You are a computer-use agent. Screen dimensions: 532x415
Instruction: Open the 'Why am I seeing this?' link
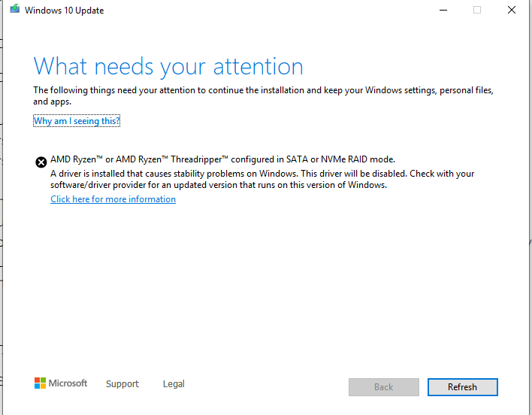point(77,121)
